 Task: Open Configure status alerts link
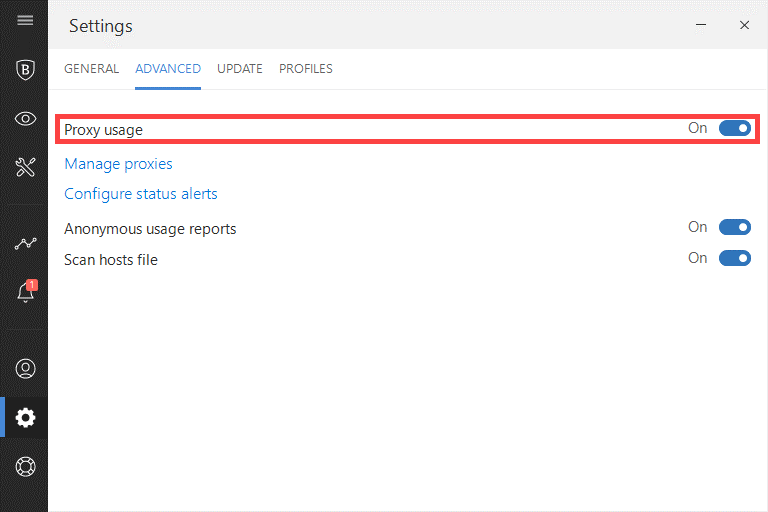(141, 194)
